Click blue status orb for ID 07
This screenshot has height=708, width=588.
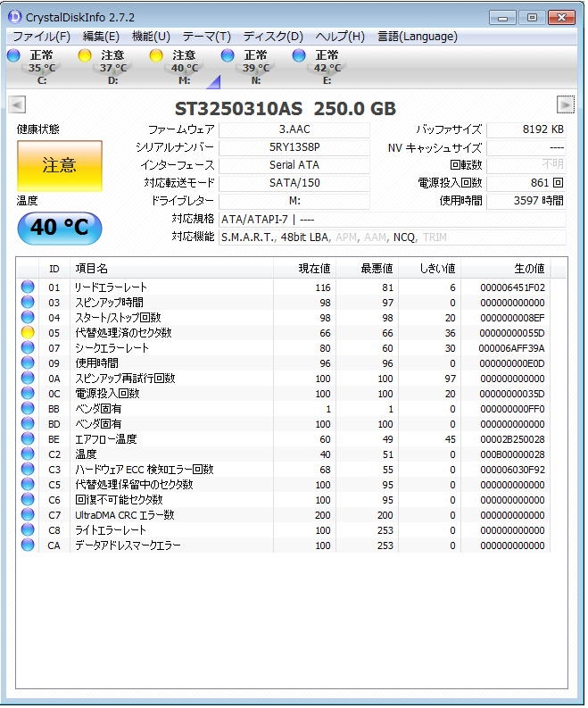click(28, 348)
